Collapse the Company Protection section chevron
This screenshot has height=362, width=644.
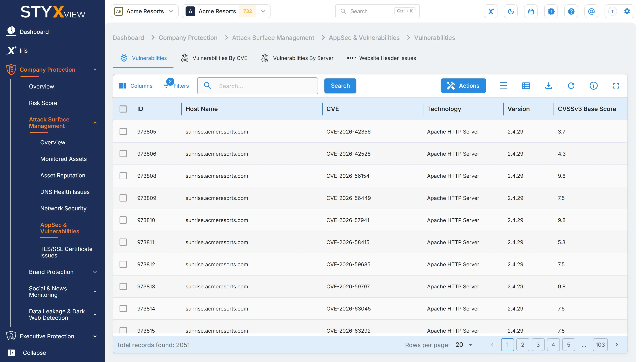[95, 70]
